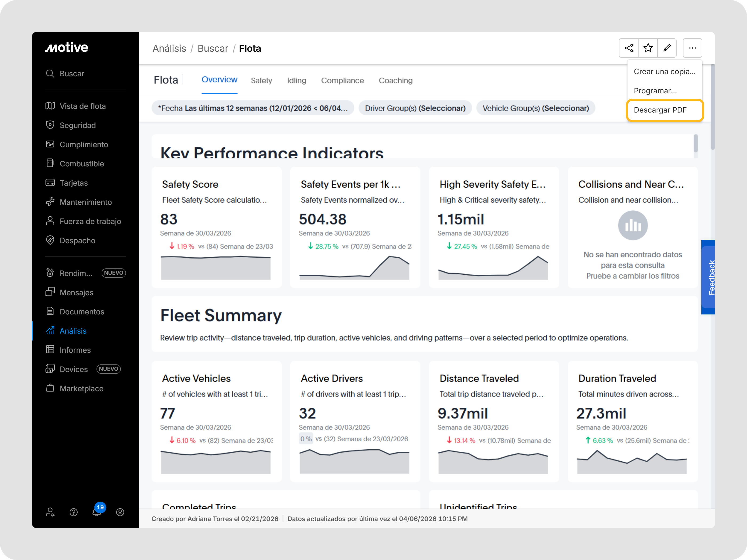The image size is (747, 560).
Task: Click the admin user settings icon
Action: pos(50,512)
